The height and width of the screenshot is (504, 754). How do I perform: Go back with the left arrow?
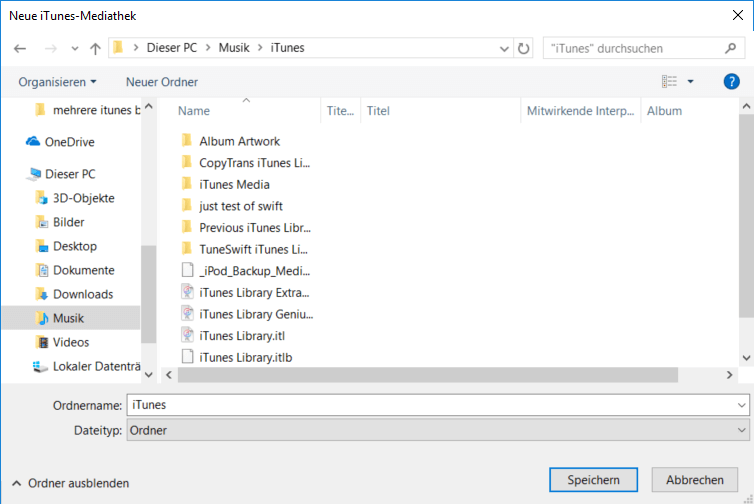pyautogui.click(x=20, y=49)
